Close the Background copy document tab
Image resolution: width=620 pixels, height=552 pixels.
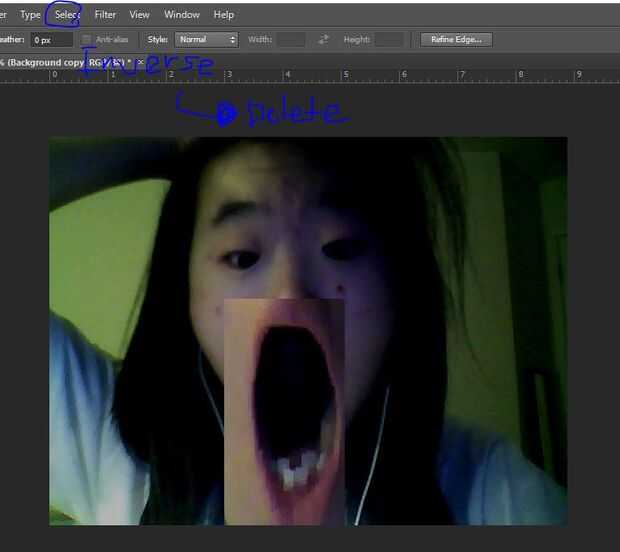point(139,62)
